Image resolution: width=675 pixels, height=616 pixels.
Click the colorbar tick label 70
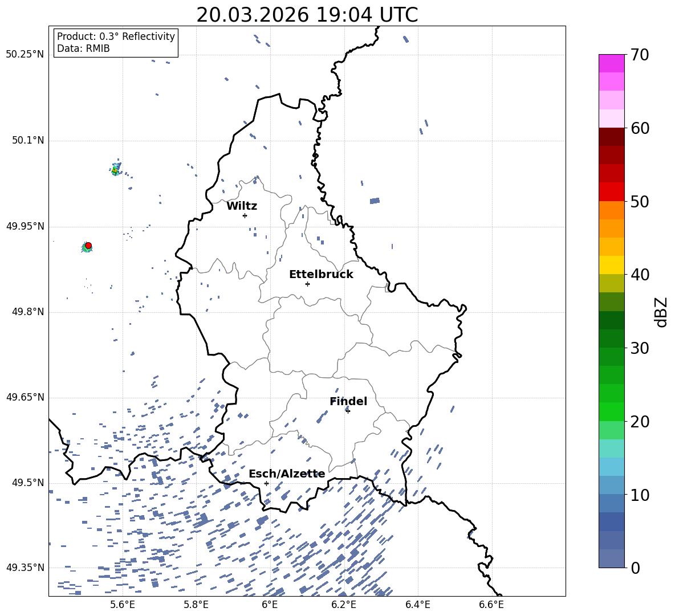(640, 55)
